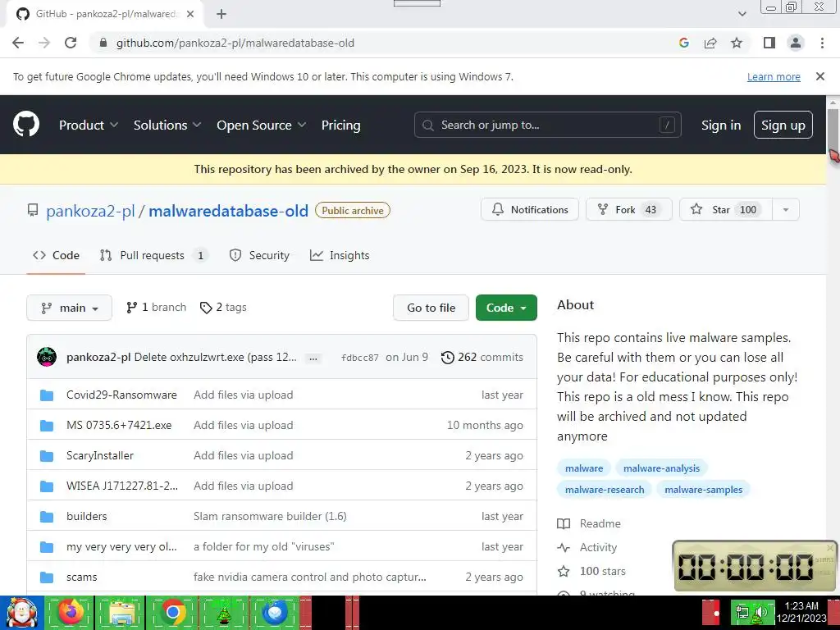Click the Sign up button
Image resolution: width=840 pixels, height=630 pixels.
click(x=783, y=125)
